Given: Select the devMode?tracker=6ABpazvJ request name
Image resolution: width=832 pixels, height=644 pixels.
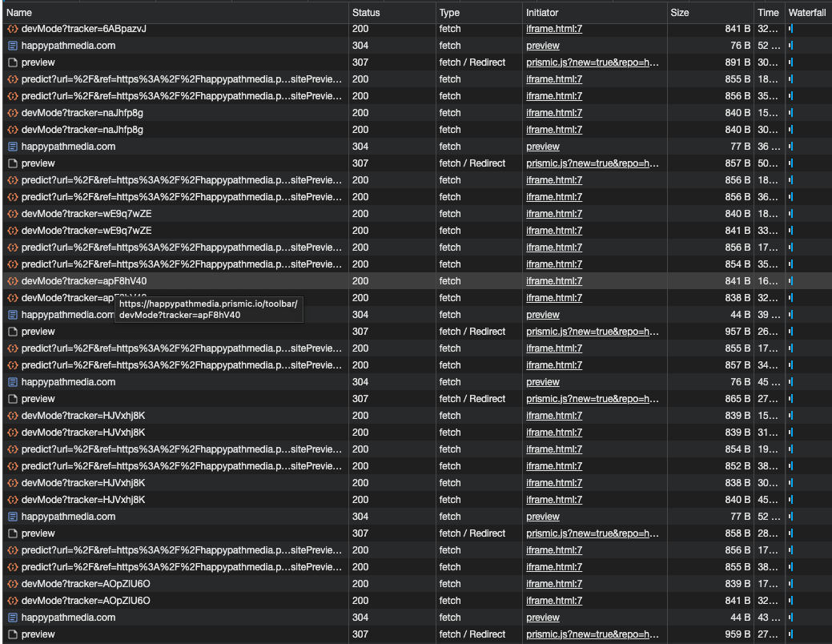Looking at the screenshot, I should [84, 29].
